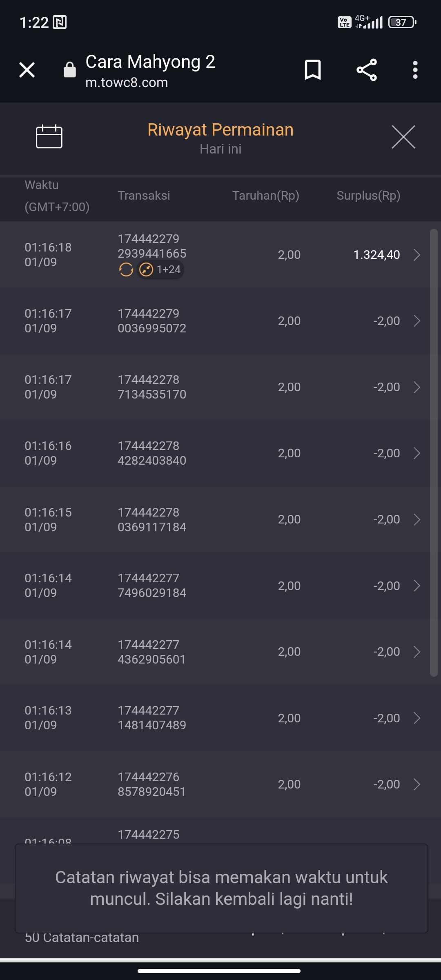
Task: Open the calendar date filter
Action: (49, 136)
